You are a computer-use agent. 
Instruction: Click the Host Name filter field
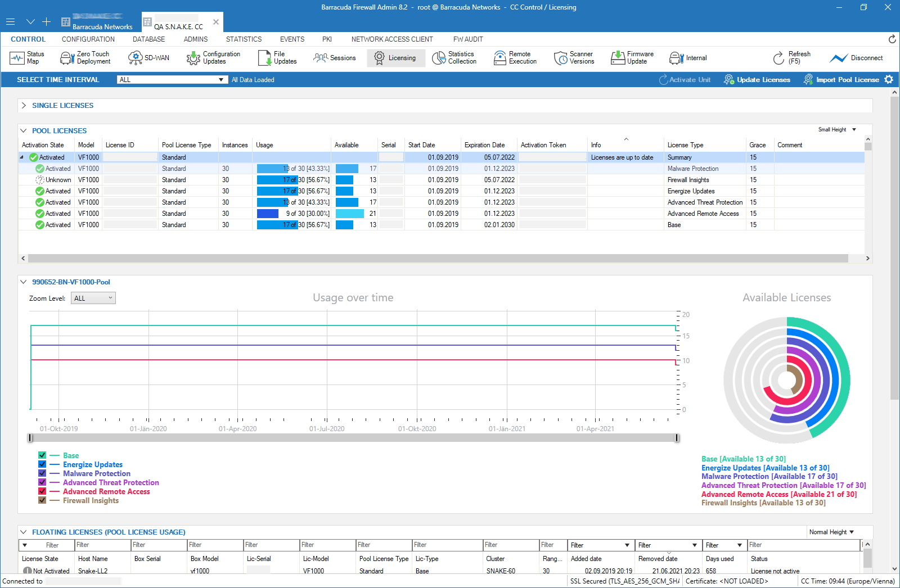(102, 545)
